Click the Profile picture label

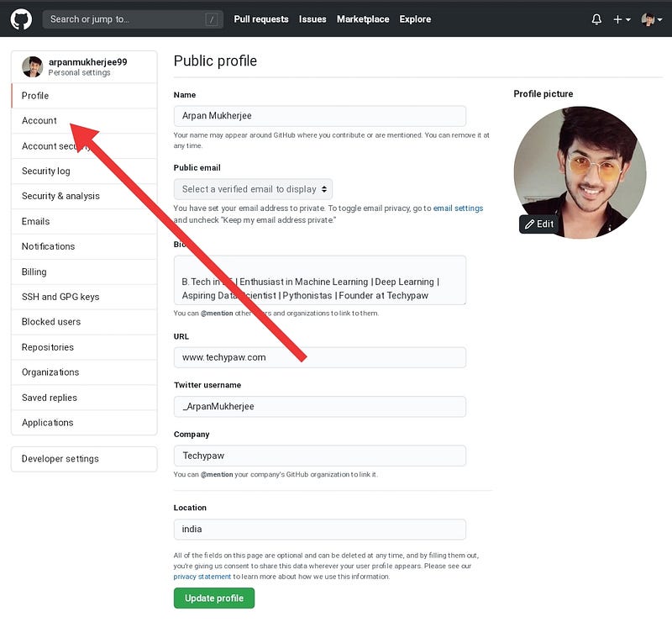coord(543,94)
